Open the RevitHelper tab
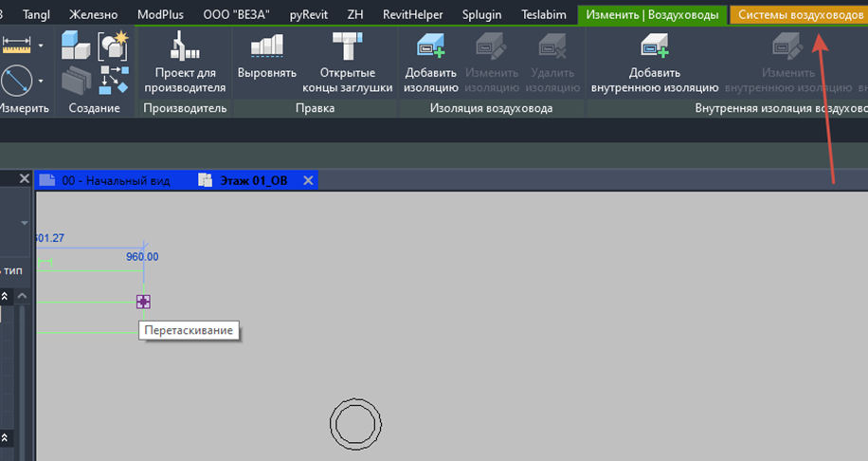Image resolution: width=868 pixels, height=461 pixels. [x=412, y=14]
